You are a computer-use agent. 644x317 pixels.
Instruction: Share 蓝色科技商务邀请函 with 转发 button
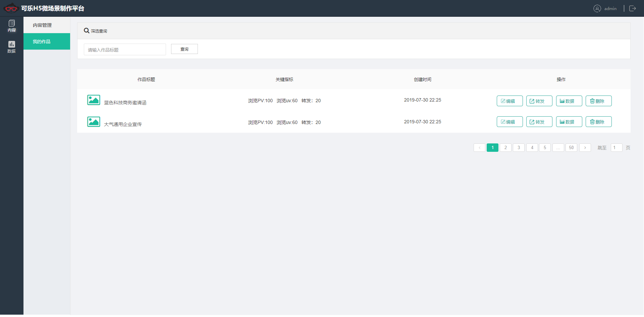pyautogui.click(x=539, y=101)
